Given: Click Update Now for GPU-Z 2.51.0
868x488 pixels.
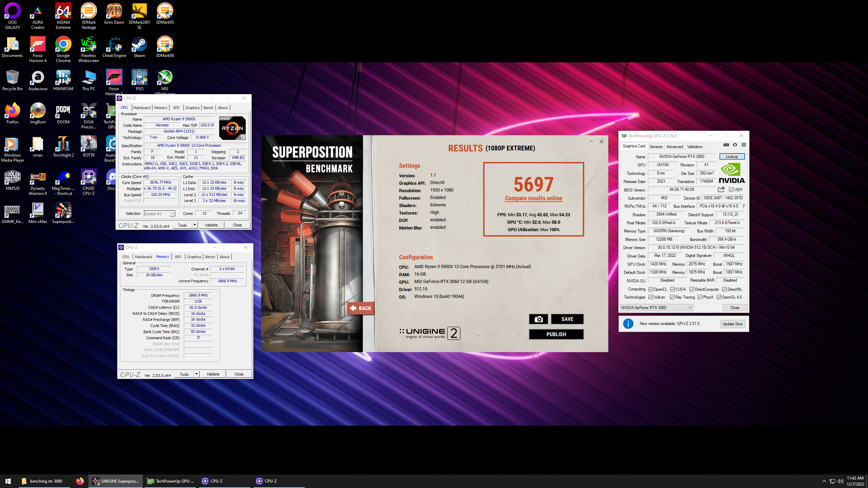Looking at the screenshot, I should [732, 324].
